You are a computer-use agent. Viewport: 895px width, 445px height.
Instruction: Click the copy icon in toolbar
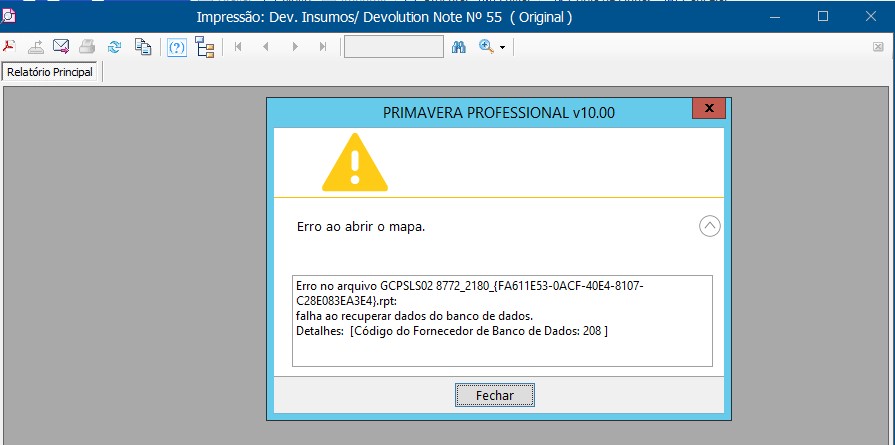tap(143, 47)
